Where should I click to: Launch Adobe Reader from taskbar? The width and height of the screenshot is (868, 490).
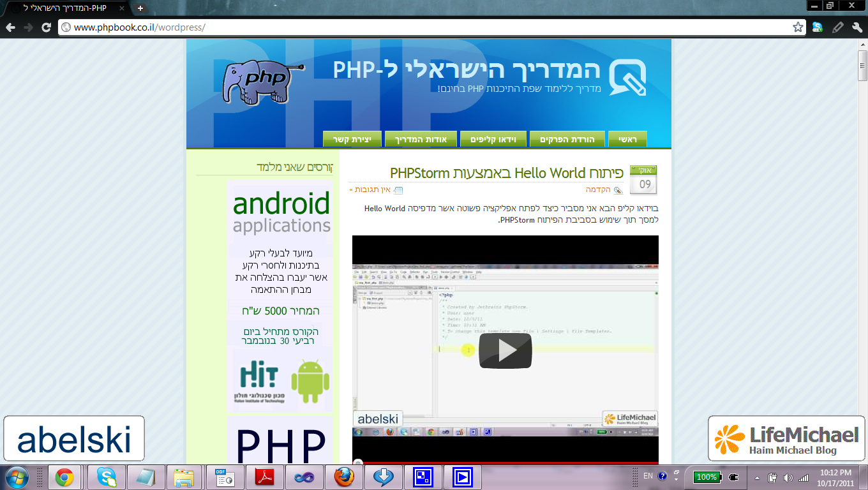click(264, 477)
